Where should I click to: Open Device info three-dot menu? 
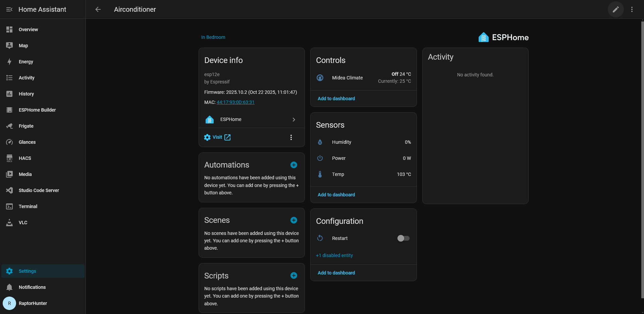(x=291, y=137)
